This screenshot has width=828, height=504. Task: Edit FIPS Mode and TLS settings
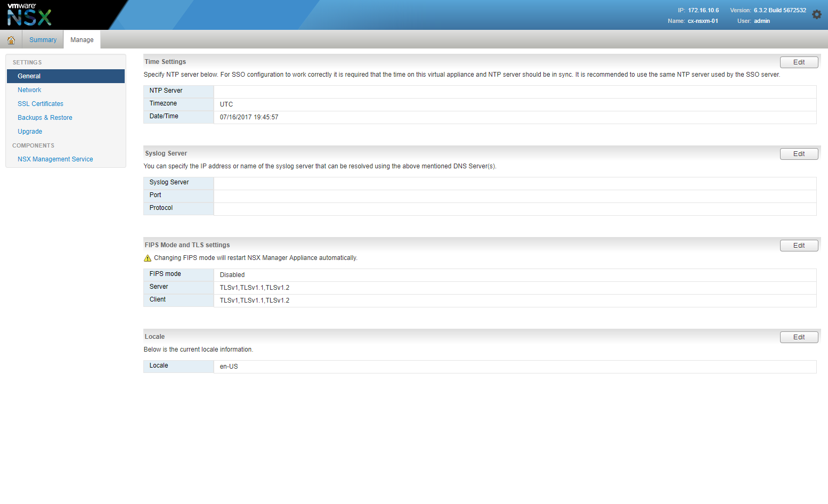[x=799, y=246]
